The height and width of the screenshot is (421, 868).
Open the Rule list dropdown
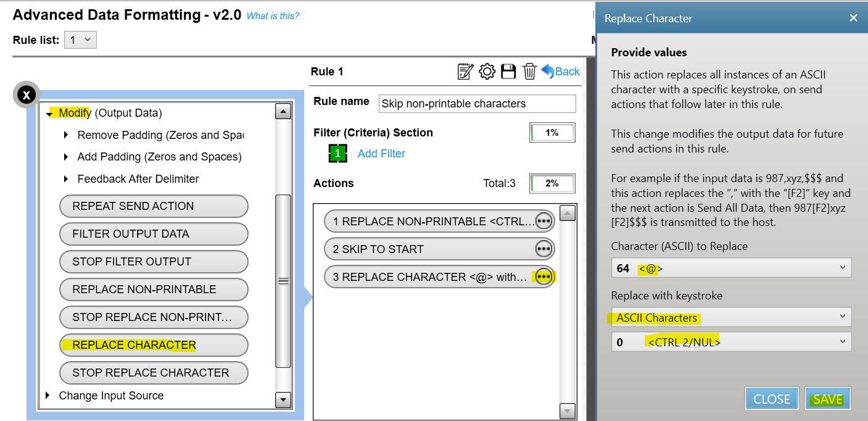80,40
